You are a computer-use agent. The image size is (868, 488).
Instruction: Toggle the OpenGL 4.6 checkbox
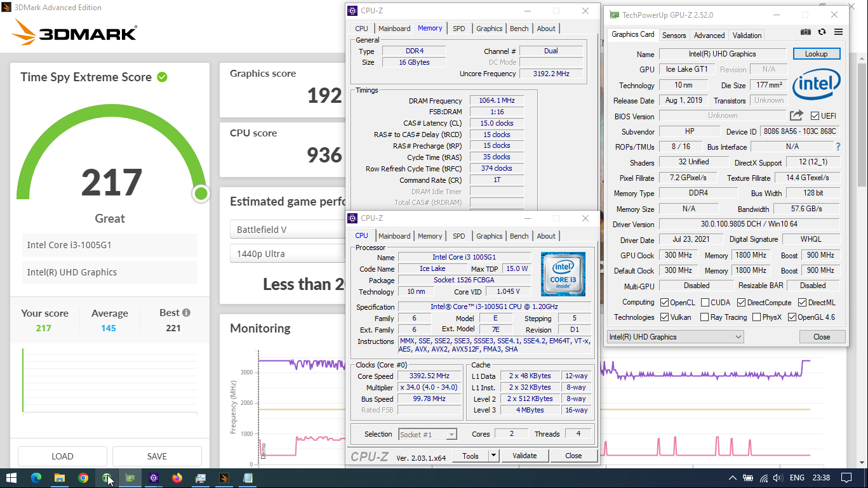click(x=792, y=317)
